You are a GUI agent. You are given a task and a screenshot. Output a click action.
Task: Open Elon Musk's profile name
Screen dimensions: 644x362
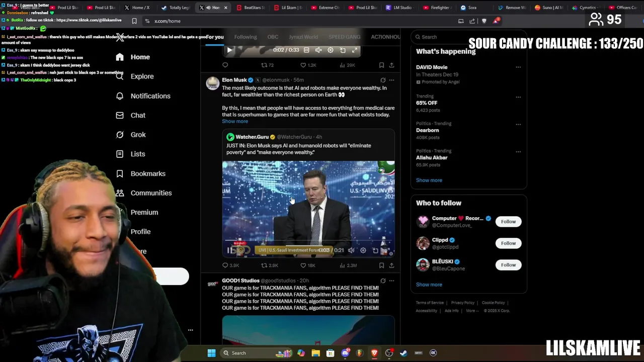234,80
